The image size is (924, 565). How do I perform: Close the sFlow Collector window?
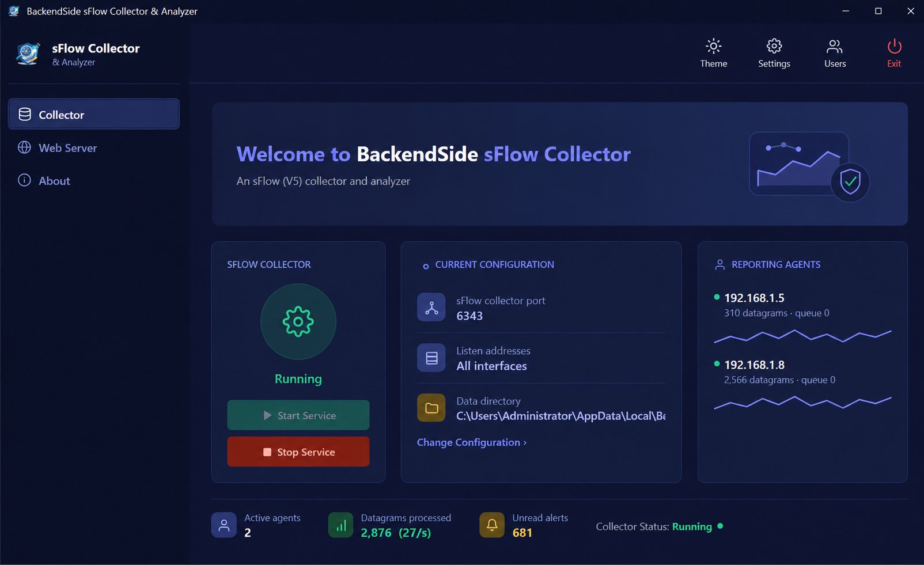(910, 11)
